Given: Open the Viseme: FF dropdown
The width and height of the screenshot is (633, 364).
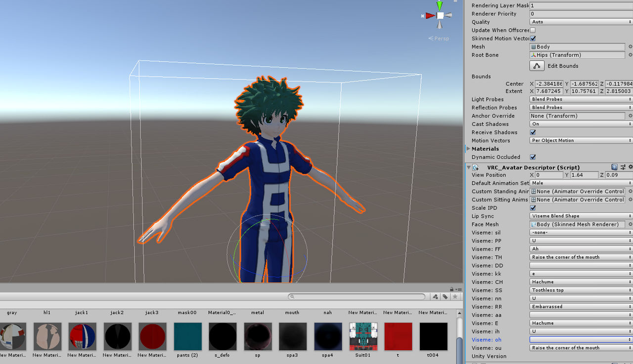Looking at the screenshot, I should 581,249.
